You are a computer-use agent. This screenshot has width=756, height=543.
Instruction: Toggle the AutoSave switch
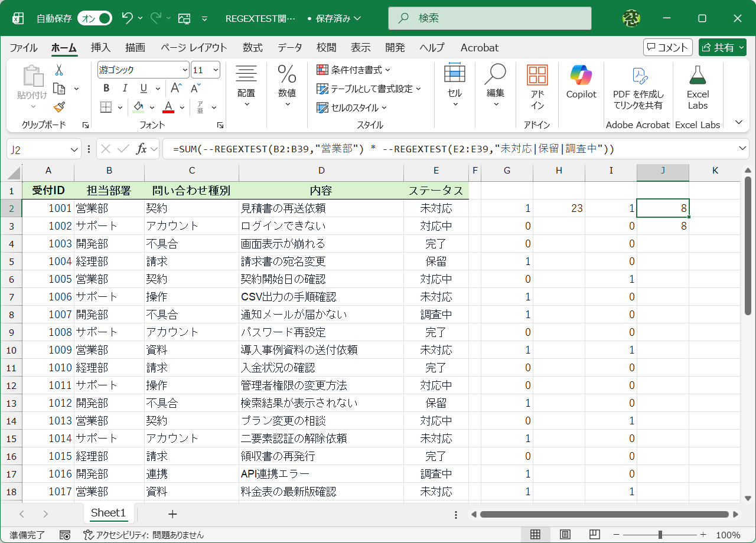click(x=94, y=18)
